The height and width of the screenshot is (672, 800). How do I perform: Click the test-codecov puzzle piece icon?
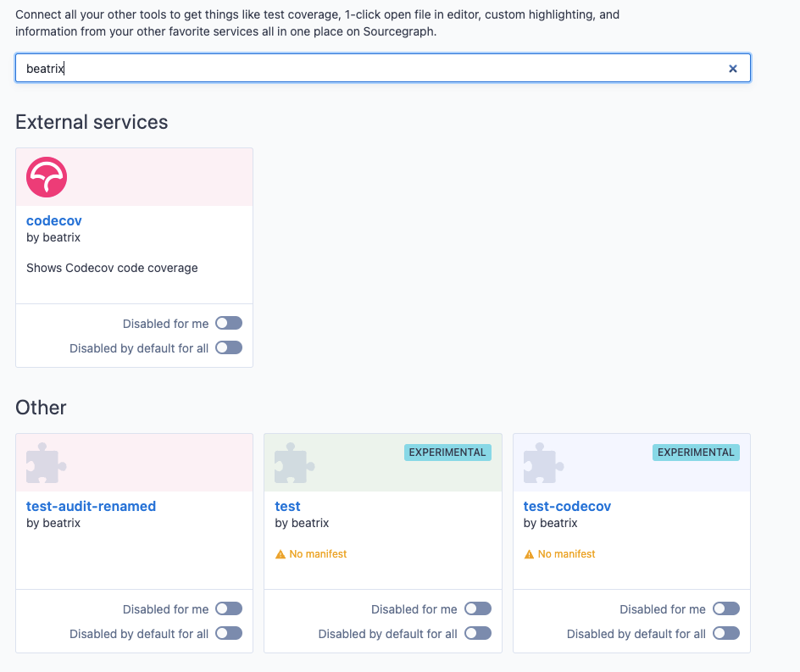(x=543, y=463)
